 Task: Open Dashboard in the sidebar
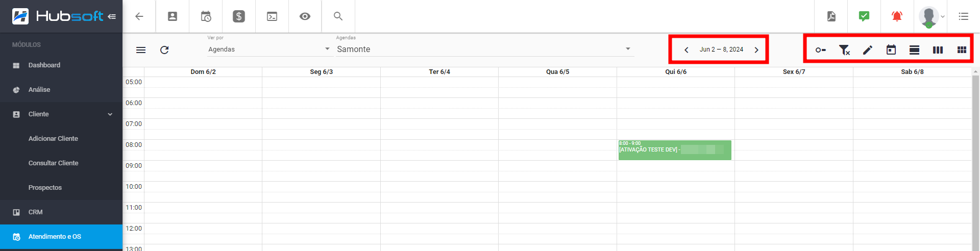tap(61, 65)
